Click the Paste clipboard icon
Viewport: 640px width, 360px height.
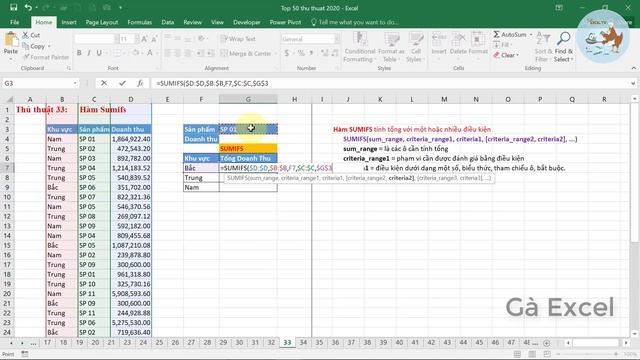[x=11, y=40]
